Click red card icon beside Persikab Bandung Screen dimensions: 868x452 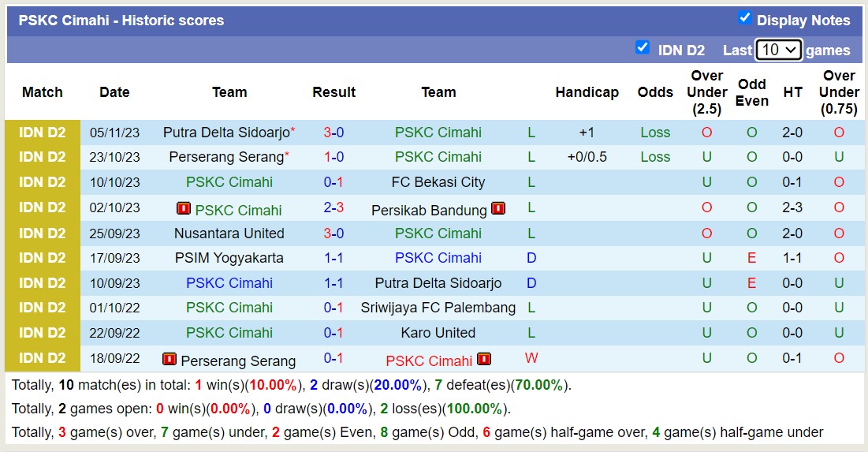coord(498,208)
